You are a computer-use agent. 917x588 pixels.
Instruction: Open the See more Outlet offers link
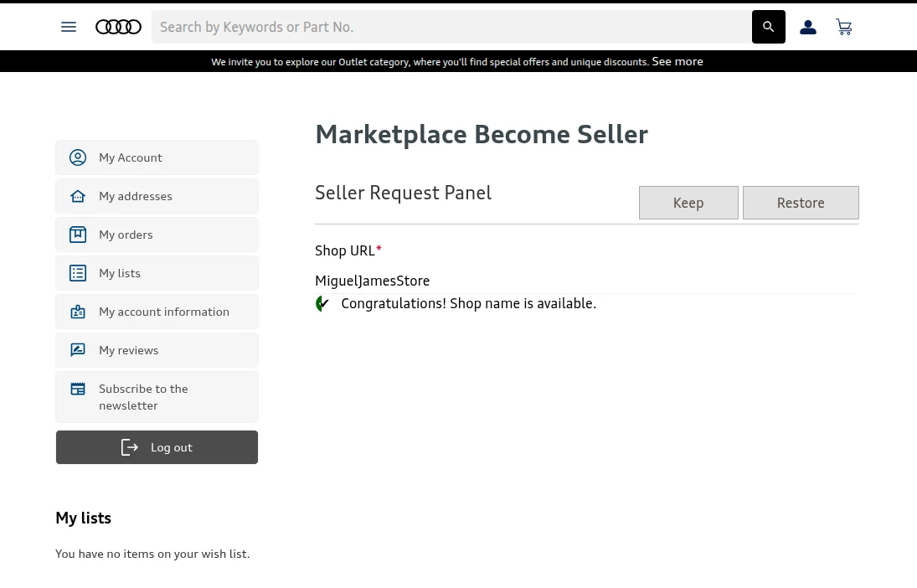[x=677, y=61]
